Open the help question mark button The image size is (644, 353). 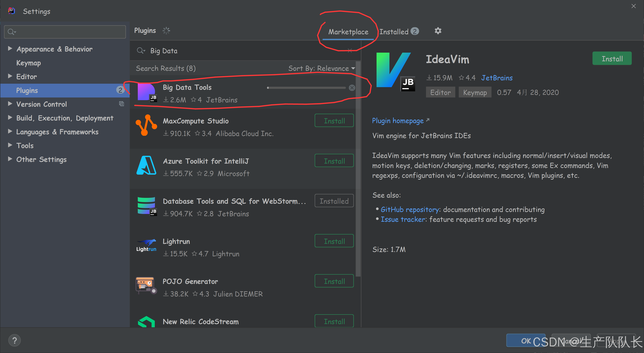pyautogui.click(x=14, y=340)
